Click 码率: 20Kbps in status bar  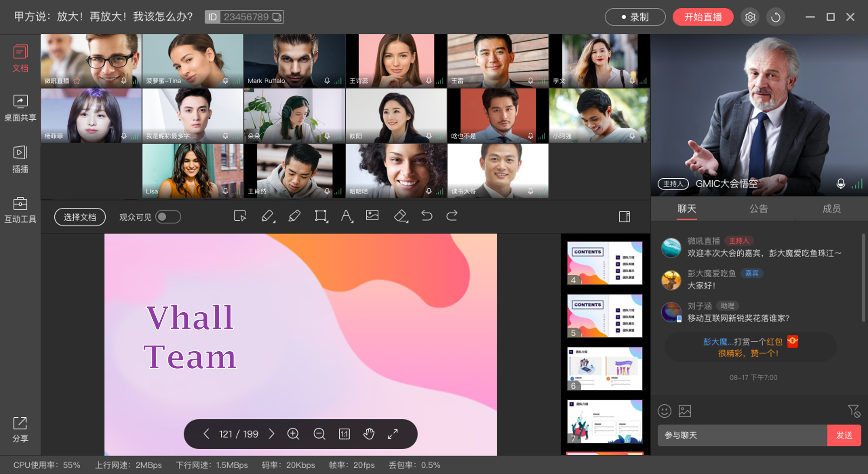click(288, 465)
